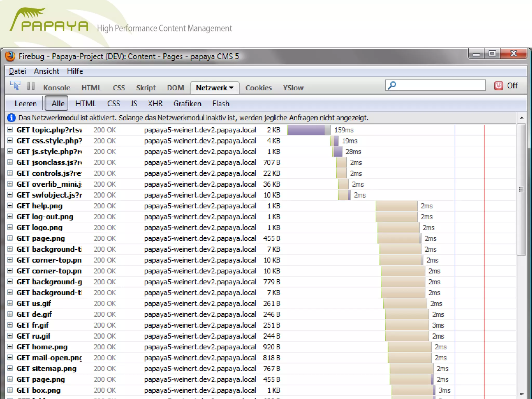The width and height of the screenshot is (532, 399).
Task: Click the scrollbar down arrow
Action: [x=521, y=394]
